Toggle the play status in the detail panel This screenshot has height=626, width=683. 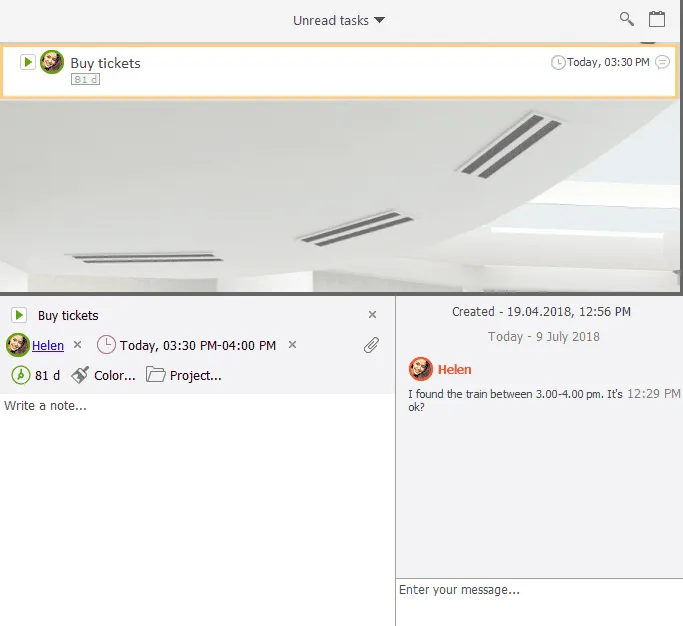tap(19, 315)
